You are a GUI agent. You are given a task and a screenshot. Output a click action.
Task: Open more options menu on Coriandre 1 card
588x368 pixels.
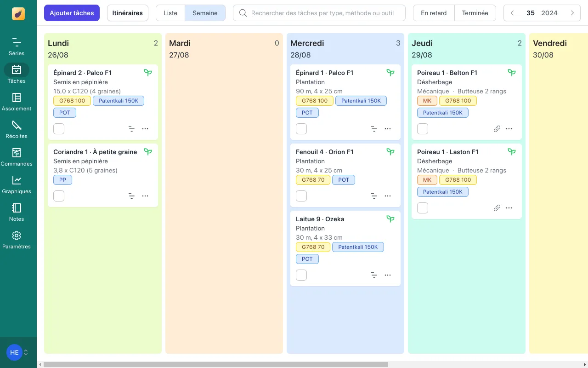click(x=145, y=196)
